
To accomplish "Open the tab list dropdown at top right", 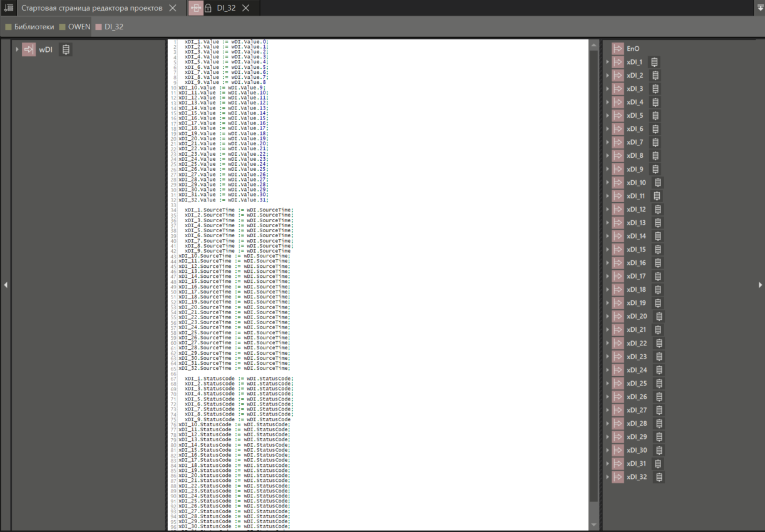I will [x=761, y=8].
